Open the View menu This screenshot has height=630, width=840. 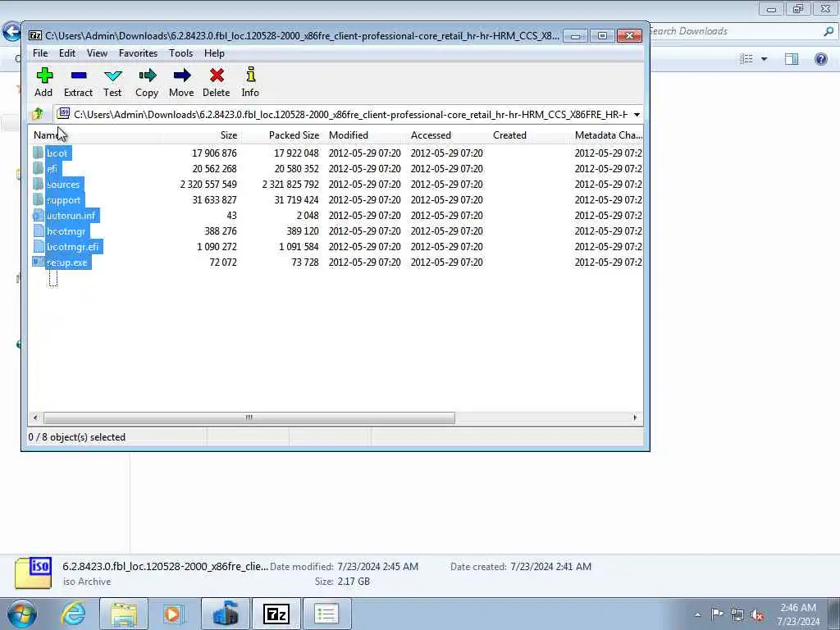97,53
